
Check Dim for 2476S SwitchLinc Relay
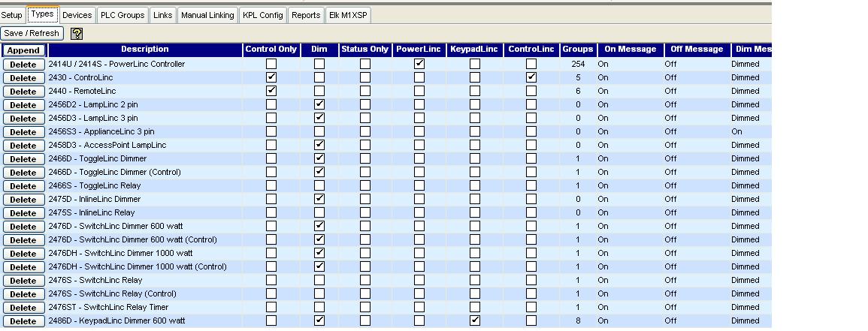coord(319,280)
